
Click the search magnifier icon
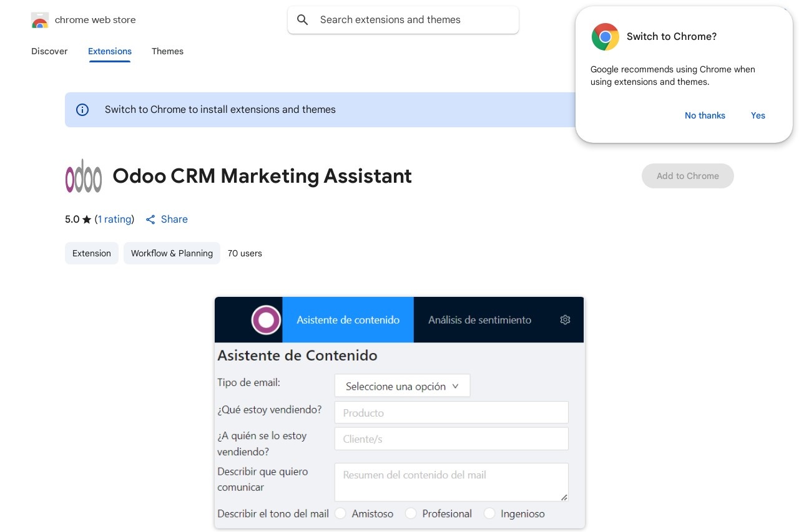click(x=303, y=20)
